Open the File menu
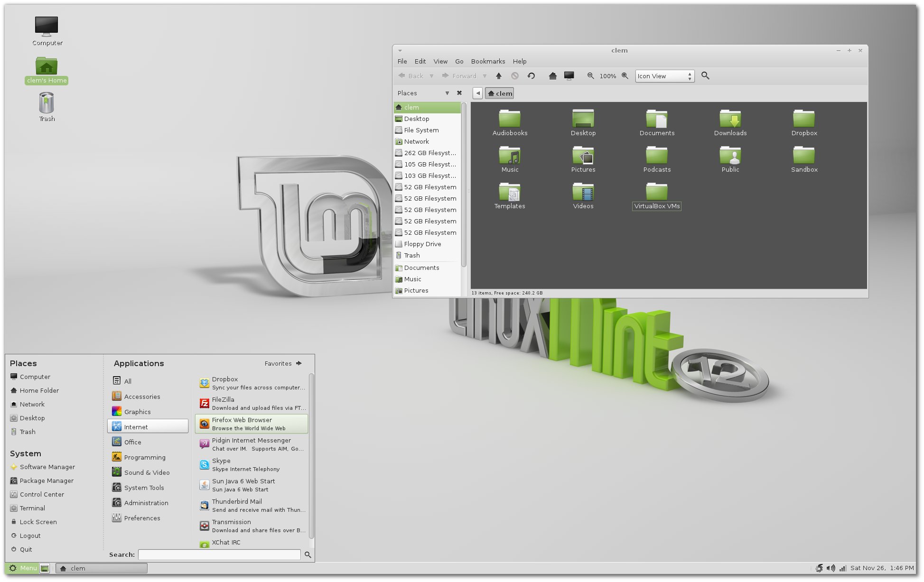Image resolution: width=924 pixels, height=582 pixels. 402,61
